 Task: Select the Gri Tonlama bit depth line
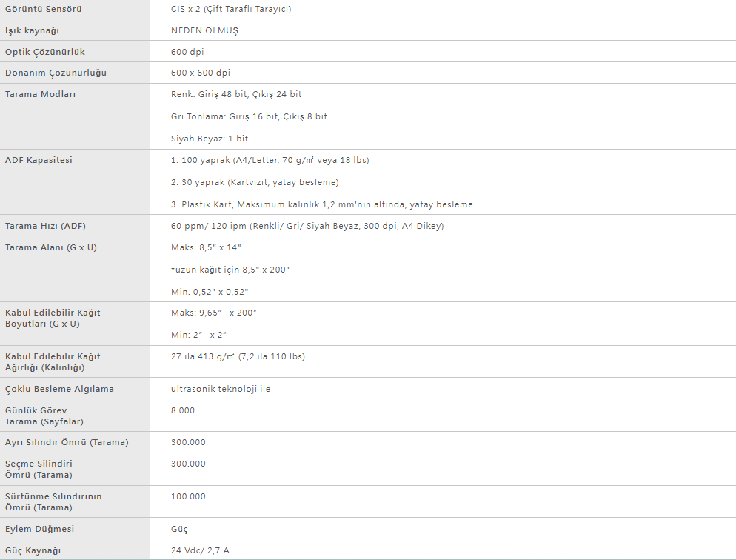(249, 116)
